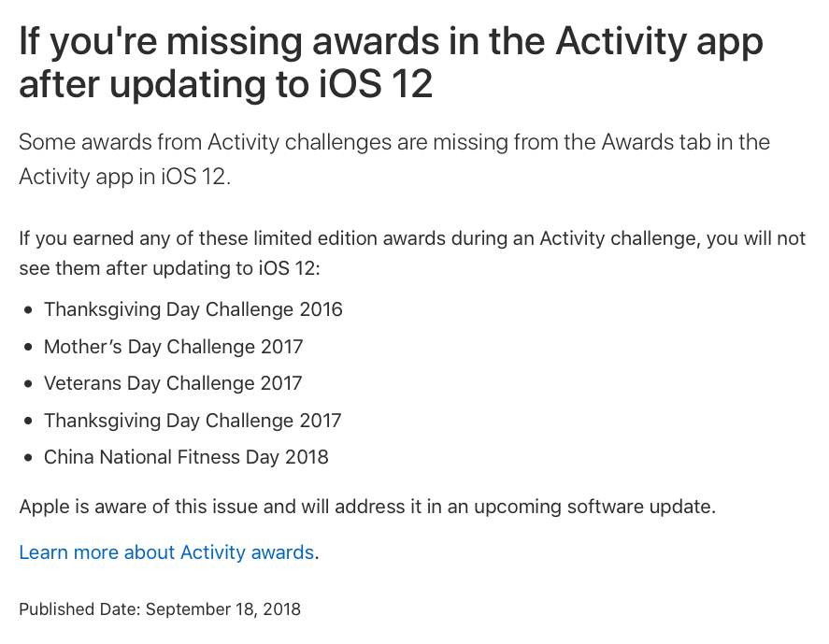Click the bullet before Thanksgiving Day Challenge 2017
The width and height of the screenshot is (829, 644).
[x=29, y=421]
